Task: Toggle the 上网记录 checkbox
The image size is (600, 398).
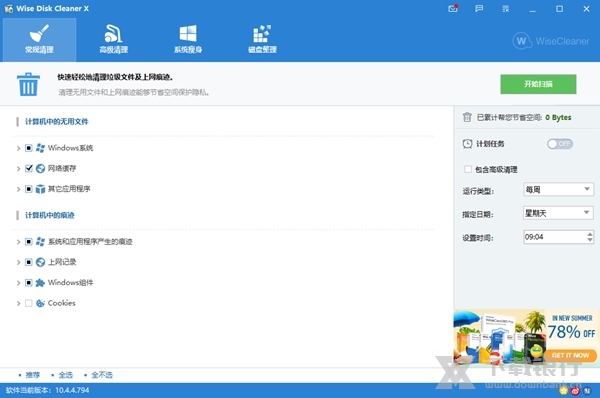Action: [29, 262]
